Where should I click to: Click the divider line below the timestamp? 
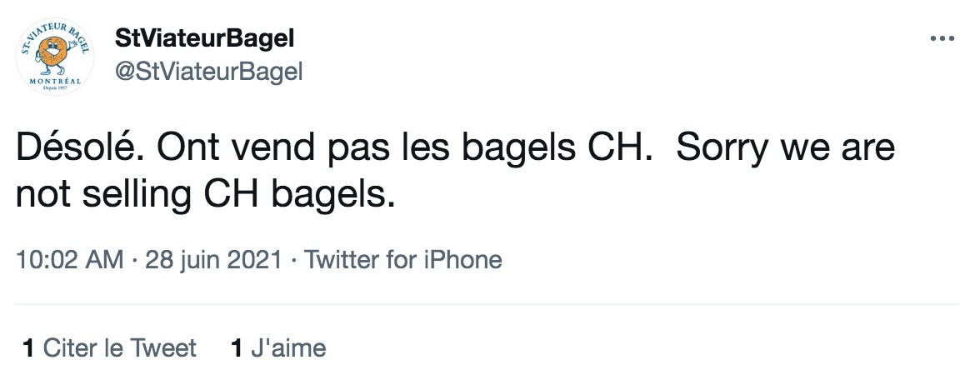[x=487, y=304]
